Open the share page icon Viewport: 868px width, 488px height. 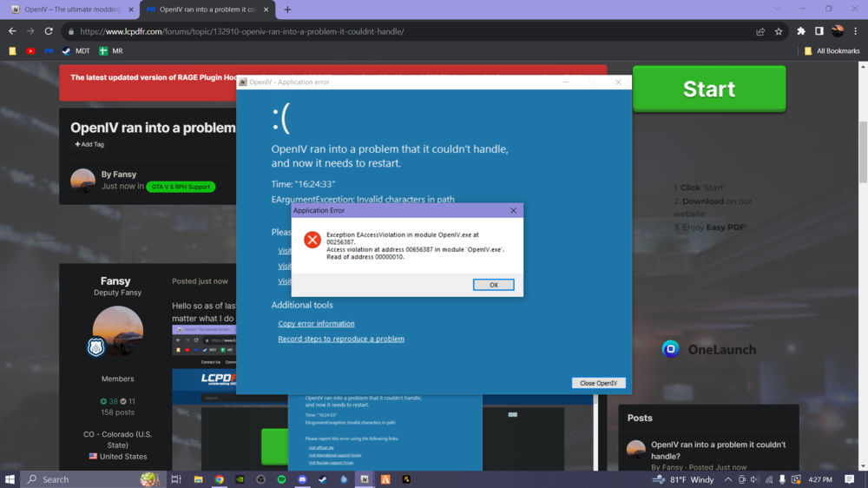[760, 31]
